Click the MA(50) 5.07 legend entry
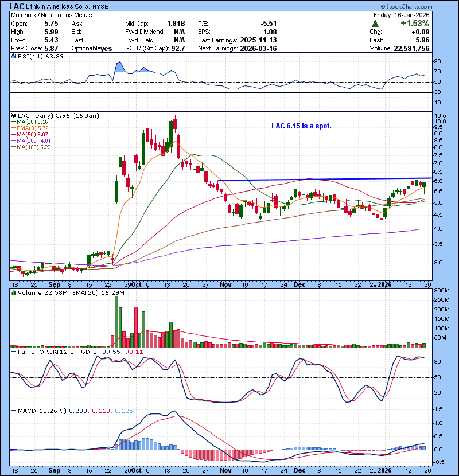The height and width of the screenshot is (476, 459). 29,134
